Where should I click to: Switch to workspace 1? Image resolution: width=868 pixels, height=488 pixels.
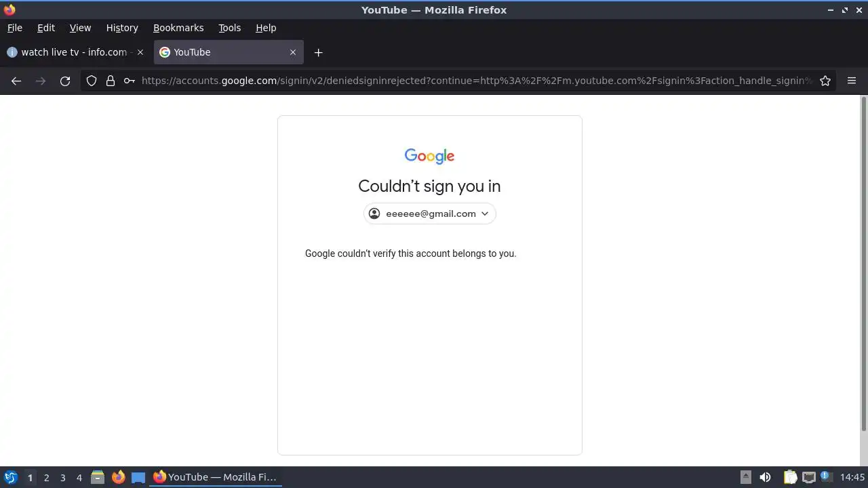click(x=30, y=478)
